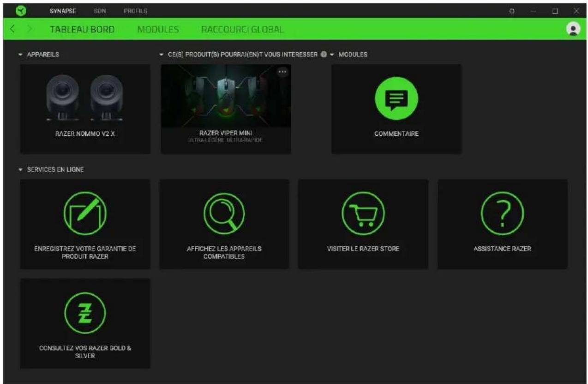Collapse the product suggestions section
The height and width of the screenshot is (384, 588).
tap(162, 55)
